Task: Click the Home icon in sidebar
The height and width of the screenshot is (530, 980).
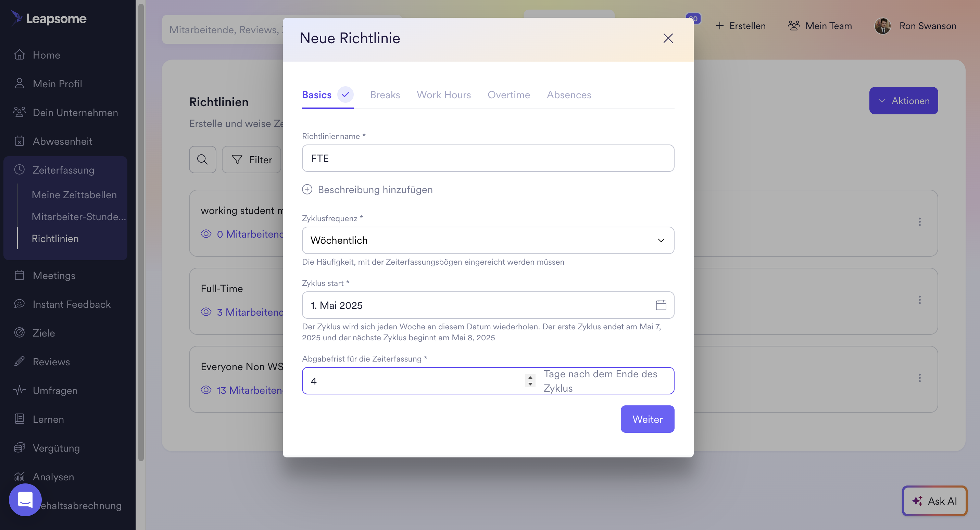Action: click(20, 55)
